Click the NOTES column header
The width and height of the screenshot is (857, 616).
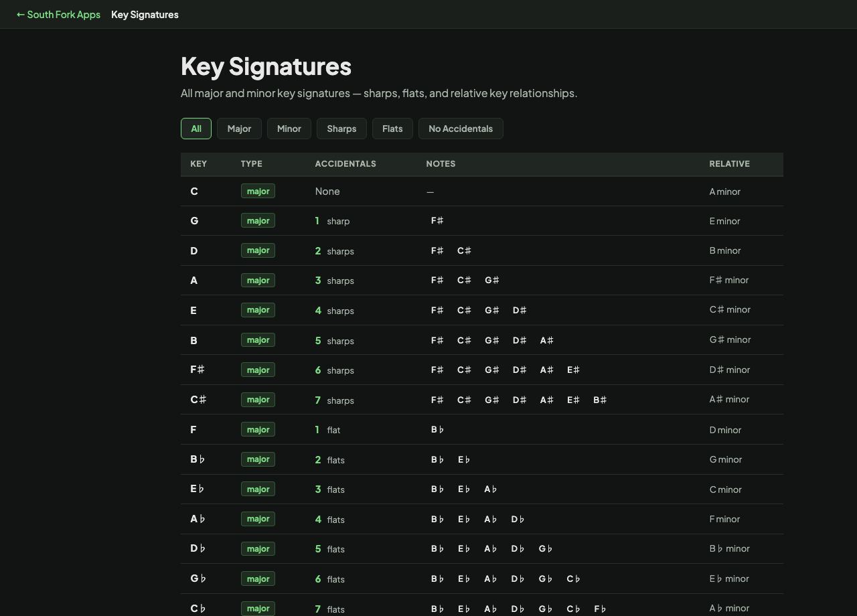441,163
